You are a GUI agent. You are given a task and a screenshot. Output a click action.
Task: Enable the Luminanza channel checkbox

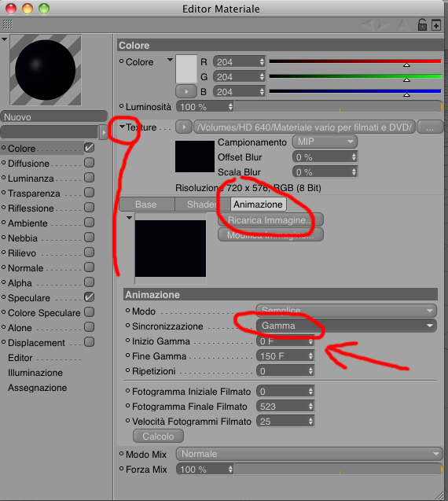pyautogui.click(x=89, y=178)
